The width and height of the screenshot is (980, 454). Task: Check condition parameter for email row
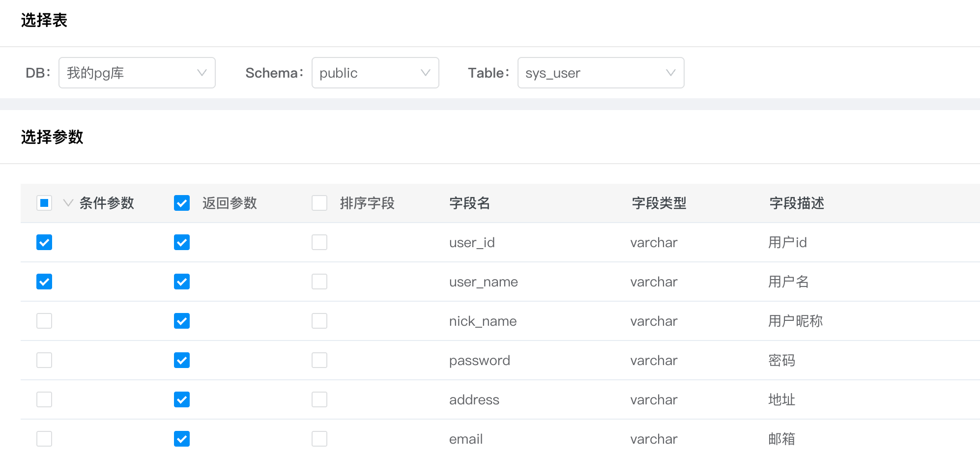click(44, 439)
